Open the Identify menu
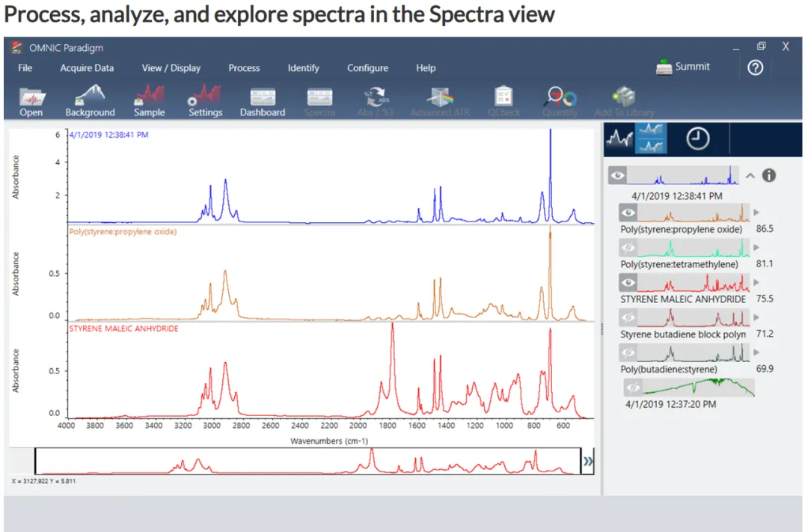Screen dimensions: 808x532 (x=304, y=68)
